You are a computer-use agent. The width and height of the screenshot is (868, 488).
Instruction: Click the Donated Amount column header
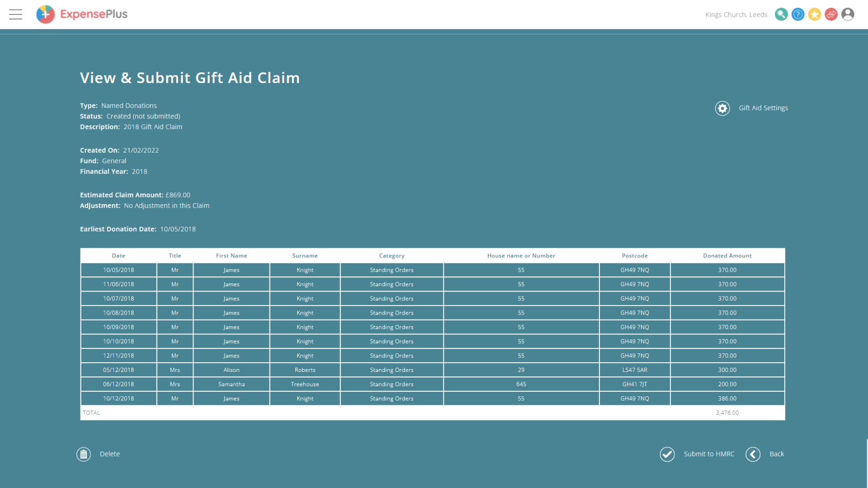(x=727, y=255)
